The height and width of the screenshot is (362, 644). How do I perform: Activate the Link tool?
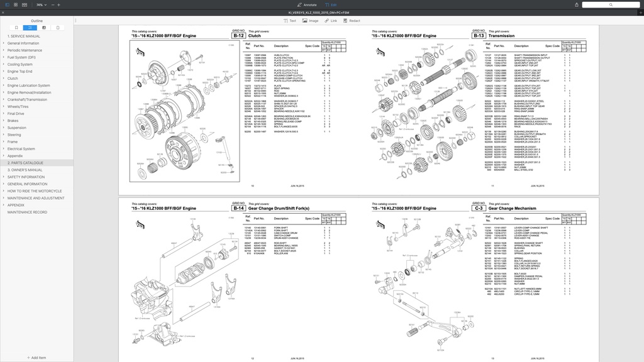pyautogui.click(x=331, y=21)
